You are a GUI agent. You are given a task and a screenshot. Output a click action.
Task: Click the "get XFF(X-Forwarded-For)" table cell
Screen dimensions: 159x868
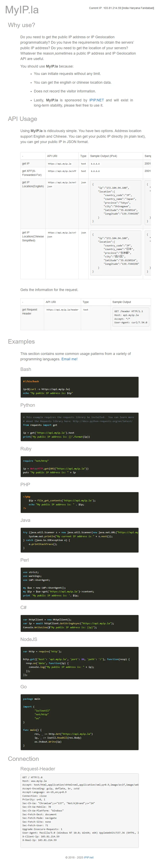(33, 173)
